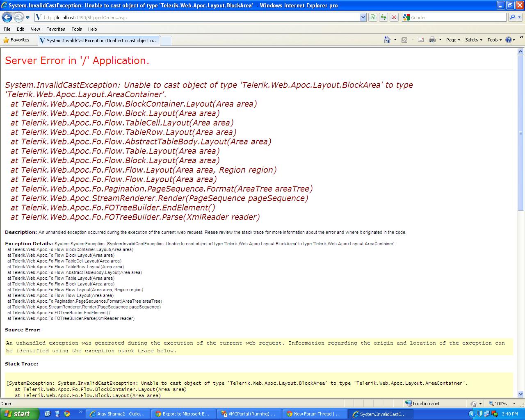Click the 'Source Error:' label
The image size is (525, 420).
pos(23,330)
